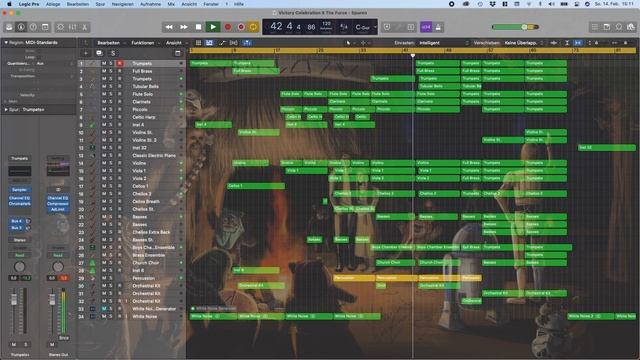Toggle the Metronome button
The height and width of the screenshot is (360, 640).
click(438, 27)
